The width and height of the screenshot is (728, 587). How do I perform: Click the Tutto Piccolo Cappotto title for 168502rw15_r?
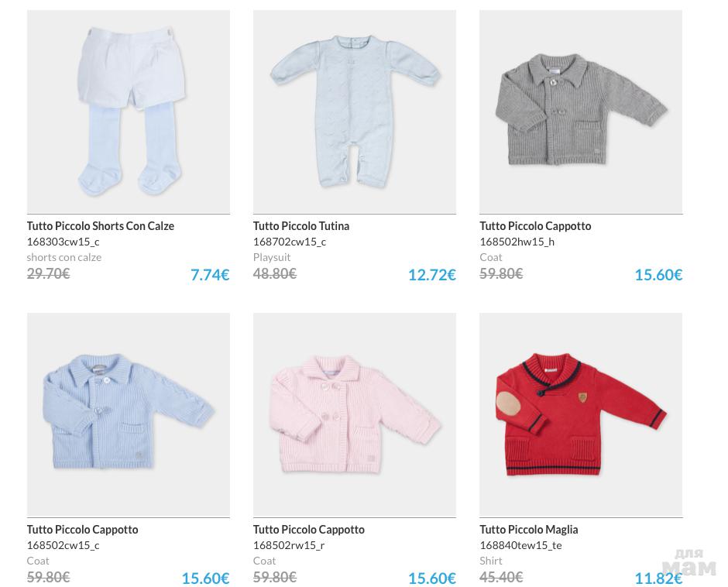309,530
